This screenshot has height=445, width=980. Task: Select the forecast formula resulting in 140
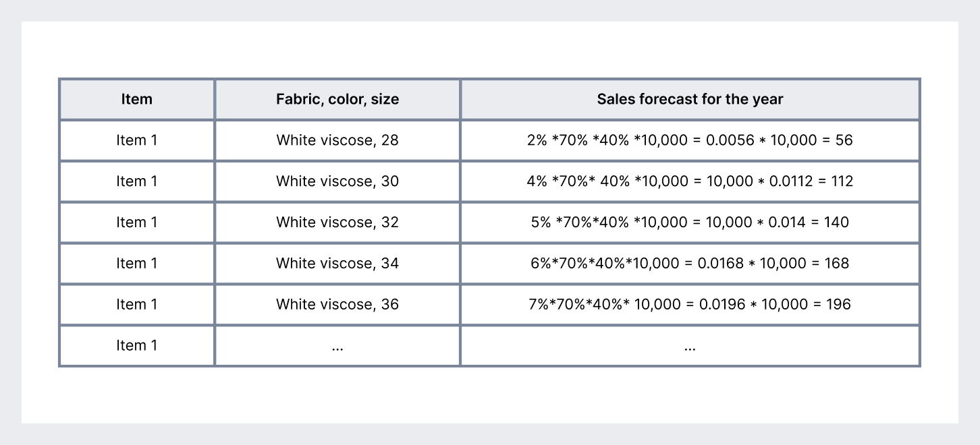(690, 222)
